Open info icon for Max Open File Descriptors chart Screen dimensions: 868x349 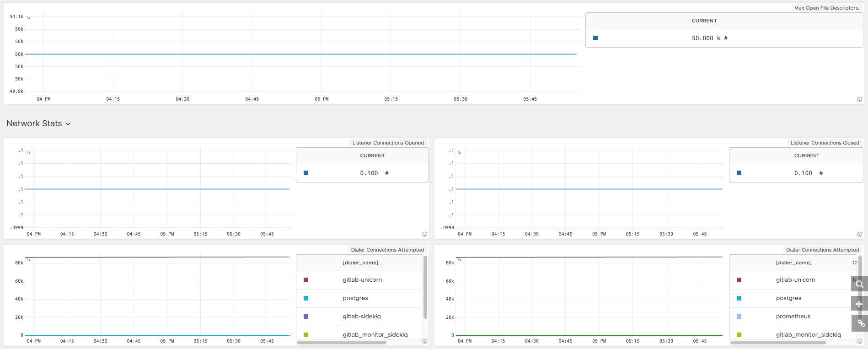[860, 99]
